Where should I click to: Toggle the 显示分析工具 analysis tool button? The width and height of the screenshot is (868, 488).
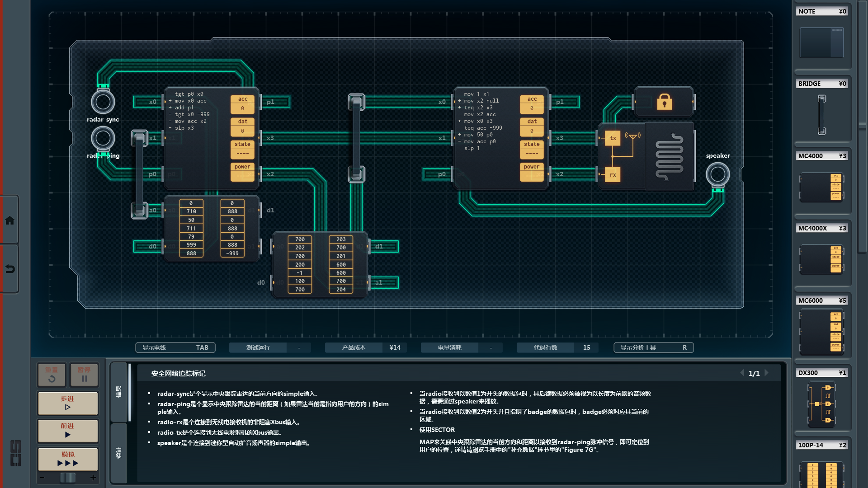(x=653, y=347)
